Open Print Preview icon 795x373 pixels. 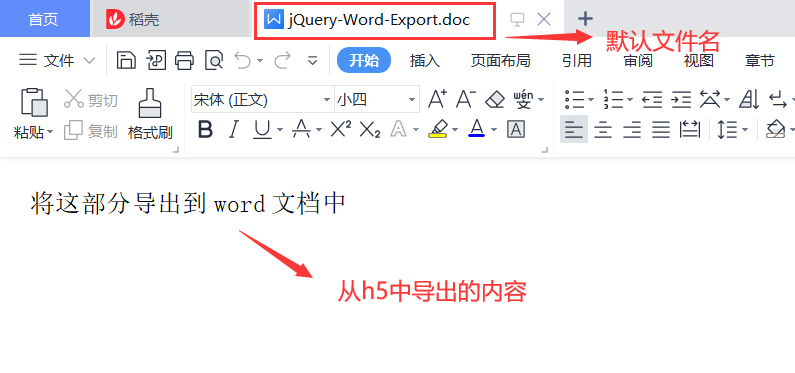tap(213, 60)
